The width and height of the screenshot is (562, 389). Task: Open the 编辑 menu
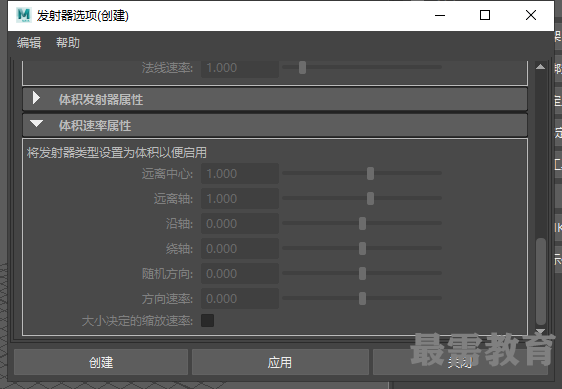(29, 43)
